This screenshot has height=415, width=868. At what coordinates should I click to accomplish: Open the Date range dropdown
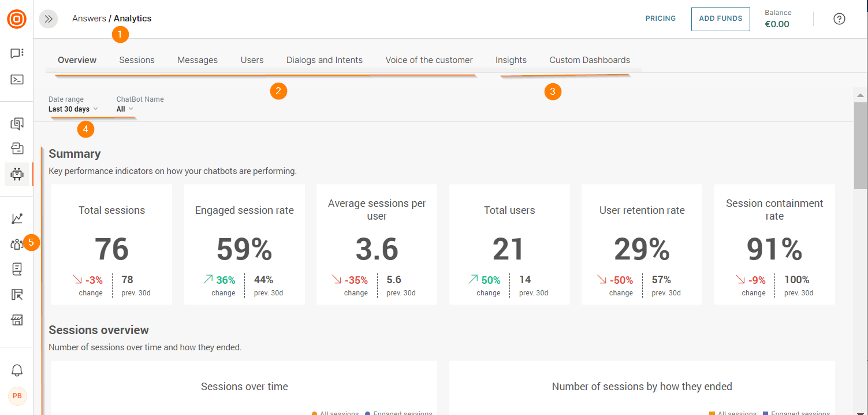[73, 109]
